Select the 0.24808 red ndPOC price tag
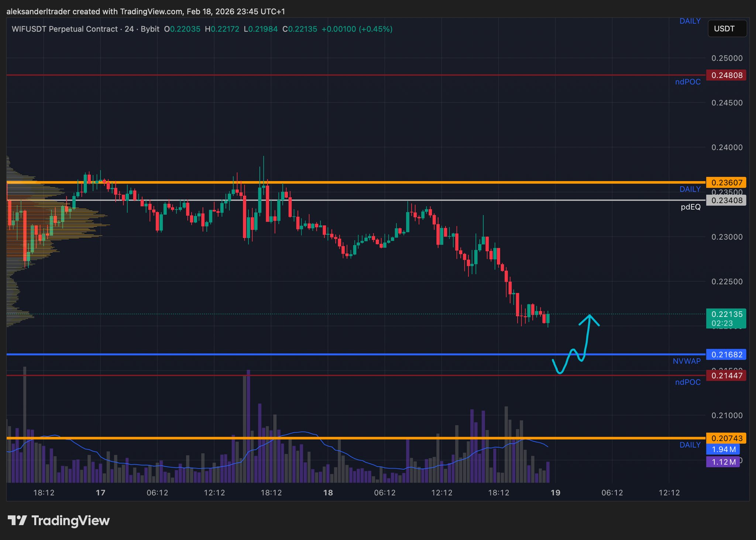Screen dimensions: 756x540 click(726, 75)
